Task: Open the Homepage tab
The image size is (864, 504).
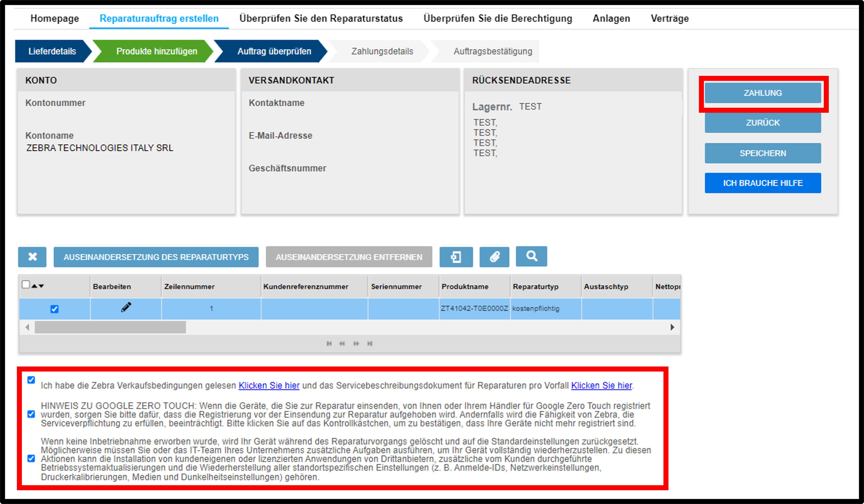Action: tap(54, 18)
